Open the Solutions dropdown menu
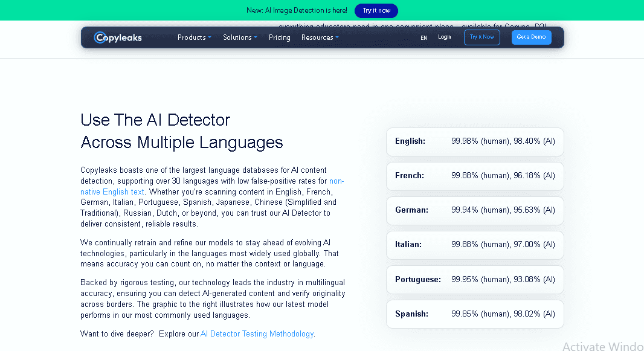 [x=239, y=37]
